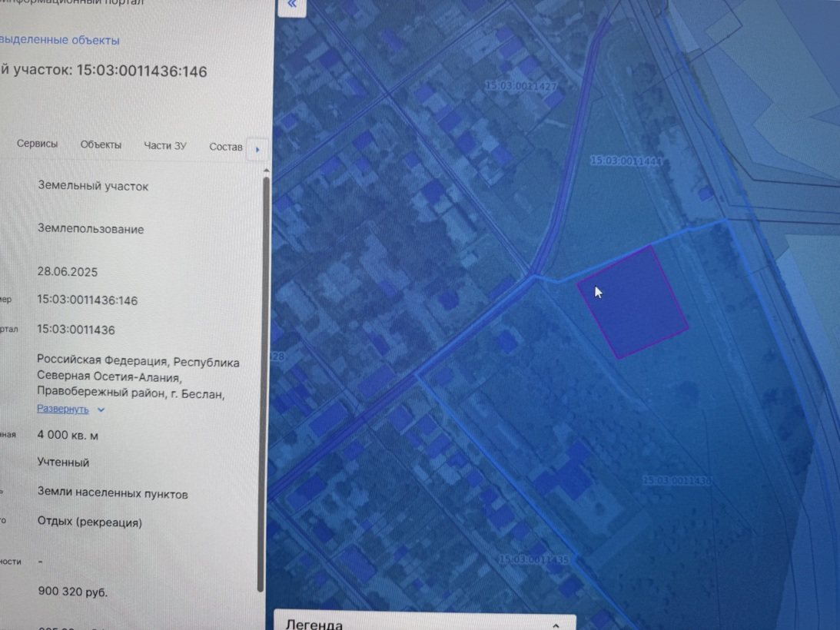Click the 15:03:0011444 quarter label on map
Image resolution: width=840 pixels, height=630 pixels.
[626, 160]
